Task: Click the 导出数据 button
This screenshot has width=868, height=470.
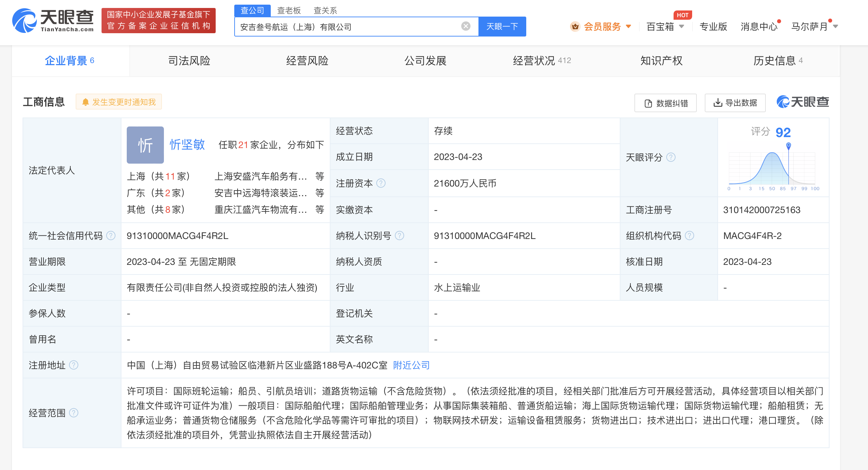Action: point(735,103)
